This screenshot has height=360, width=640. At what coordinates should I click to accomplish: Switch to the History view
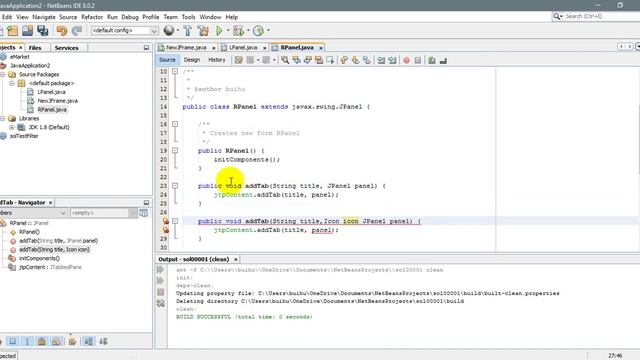[x=217, y=60]
